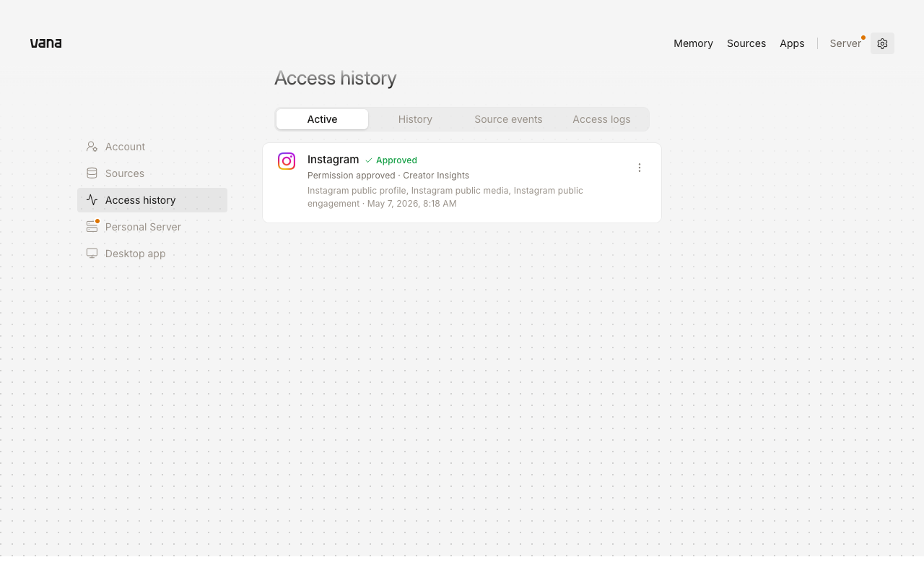Switch to the History tab
This screenshot has height=578, width=924.
[x=415, y=119]
